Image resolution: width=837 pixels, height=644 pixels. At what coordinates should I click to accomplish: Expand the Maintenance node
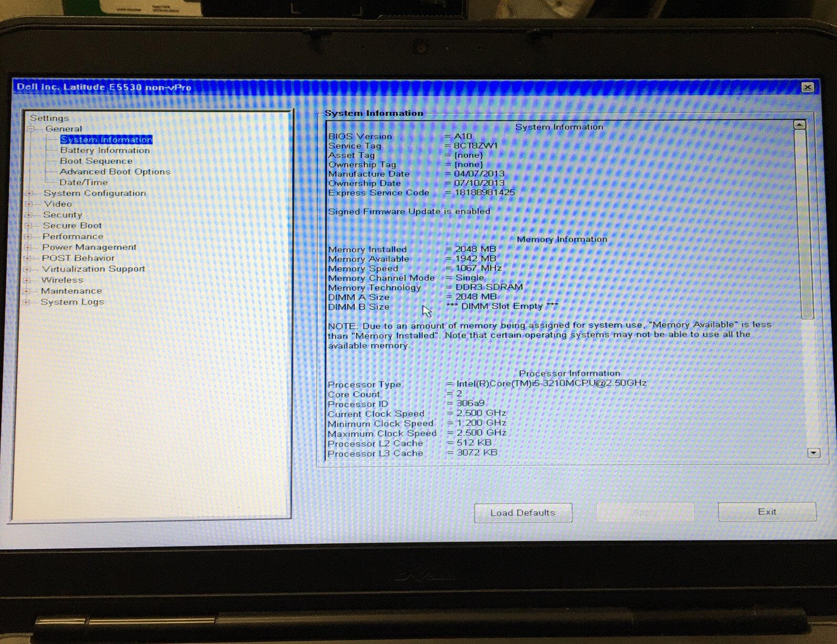(27, 291)
